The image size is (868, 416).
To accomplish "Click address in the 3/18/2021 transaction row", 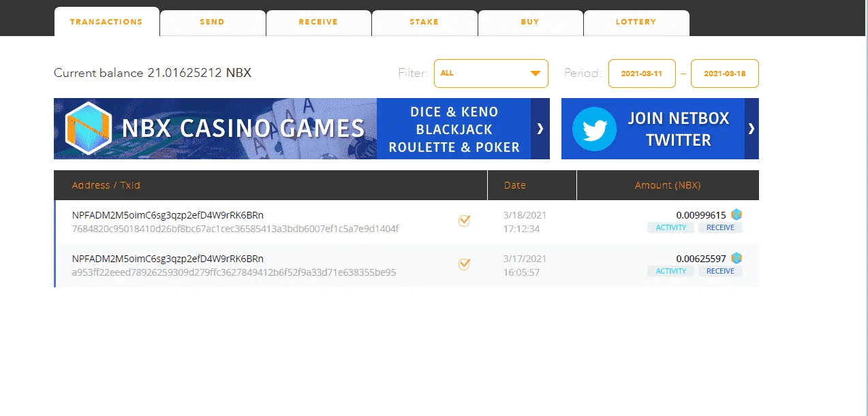I will [x=168, y=215].
